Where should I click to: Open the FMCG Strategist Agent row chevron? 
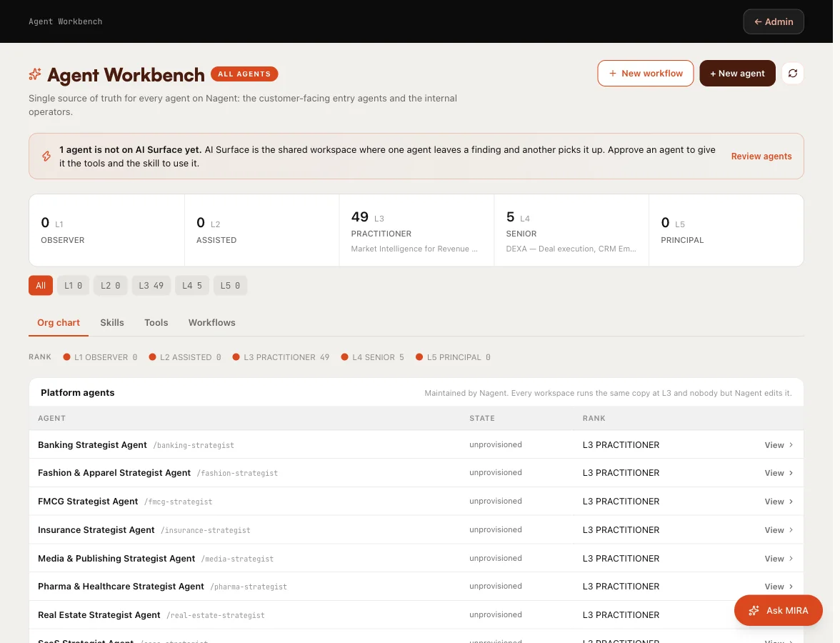pyautogui.click(x=791, y=501)
